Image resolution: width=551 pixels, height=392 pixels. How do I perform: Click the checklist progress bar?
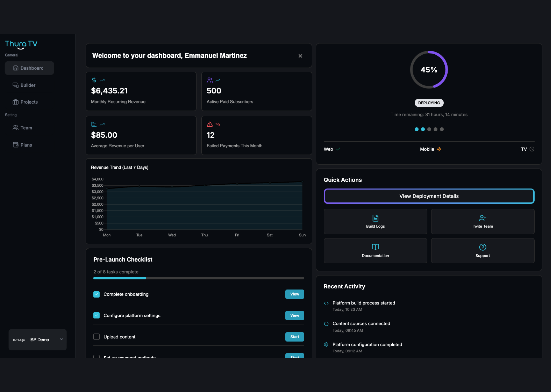point(198,278)
